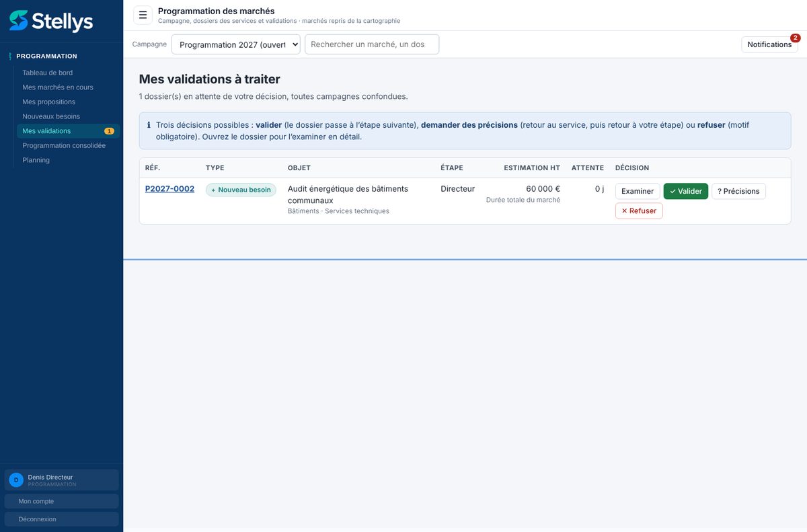Click the ESTIMATION HT column header
Viewport: 807px width, 532px height.
532,168
